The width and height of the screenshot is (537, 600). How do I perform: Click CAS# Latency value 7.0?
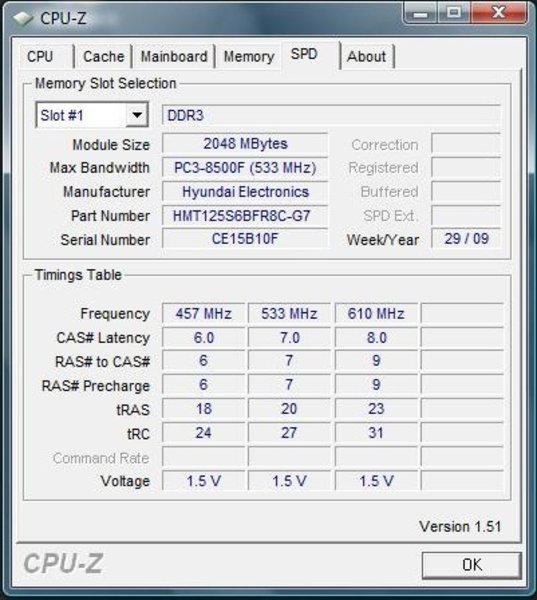[289, 338]
